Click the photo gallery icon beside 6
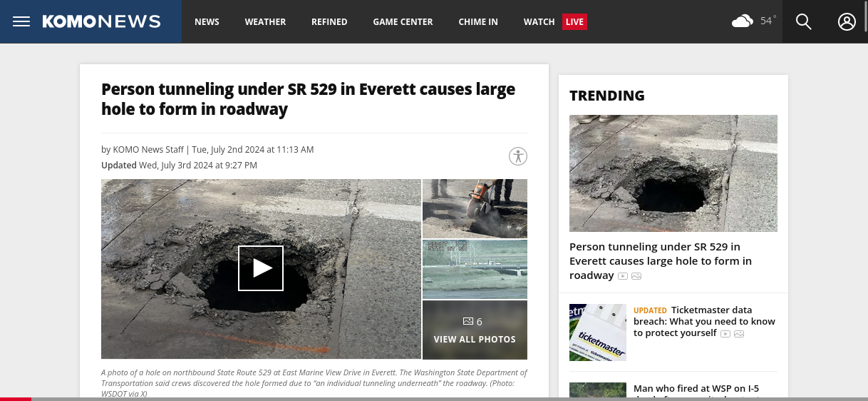 pyautogui.click(x=468, y=322)
